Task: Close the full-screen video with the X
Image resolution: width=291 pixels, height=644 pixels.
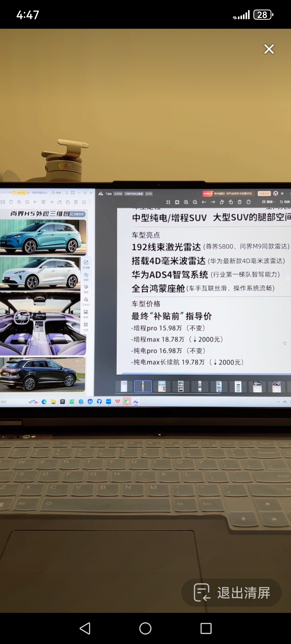Action: [x=269, y=49]
